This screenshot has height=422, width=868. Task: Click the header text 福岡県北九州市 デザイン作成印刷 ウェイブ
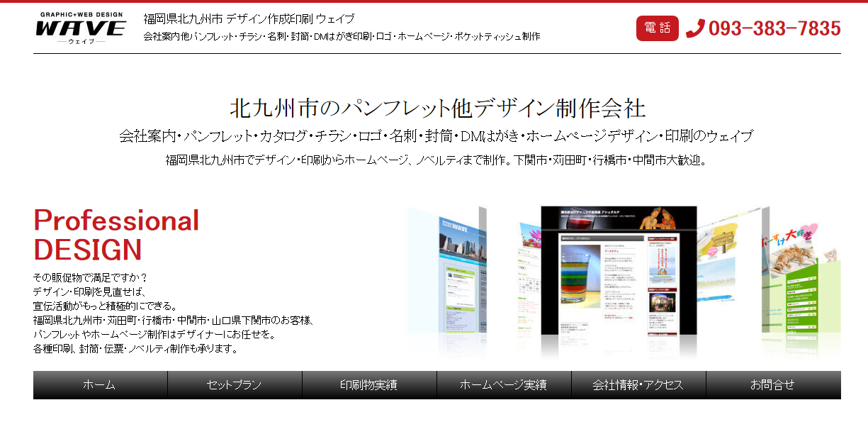249,18
